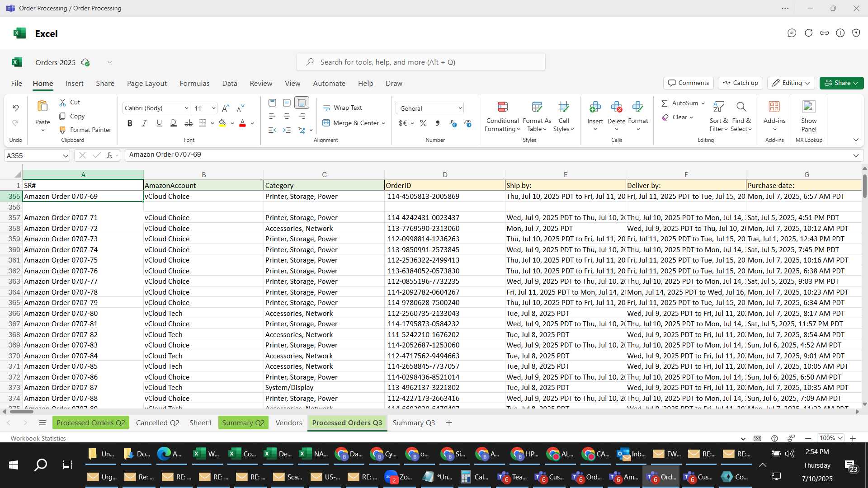Click zoom in plus on zoom control
The height and width of the screenshot is (488, 868).
pyautogui.click(x=853, y=438)
